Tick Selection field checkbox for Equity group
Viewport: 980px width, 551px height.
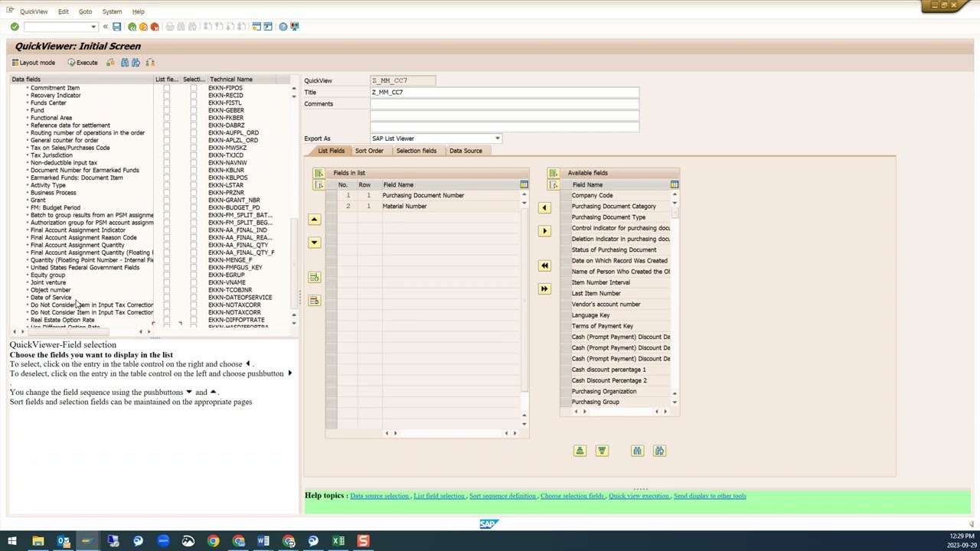[193, 275]
